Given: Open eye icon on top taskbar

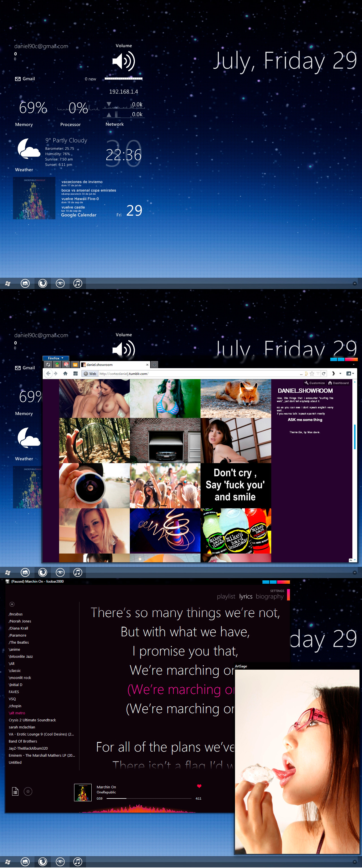Looking at the screenshot, I should (x=60, y=283).
